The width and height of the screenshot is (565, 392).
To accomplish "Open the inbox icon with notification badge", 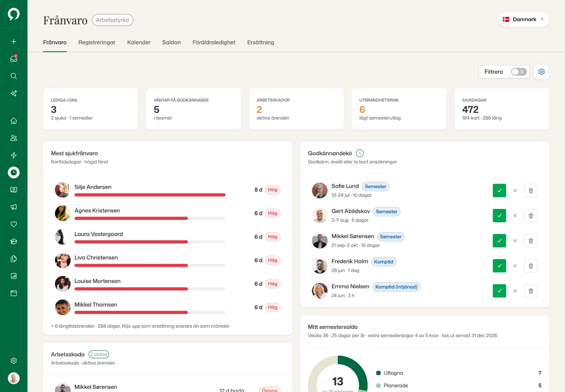I will coord(14,59).
